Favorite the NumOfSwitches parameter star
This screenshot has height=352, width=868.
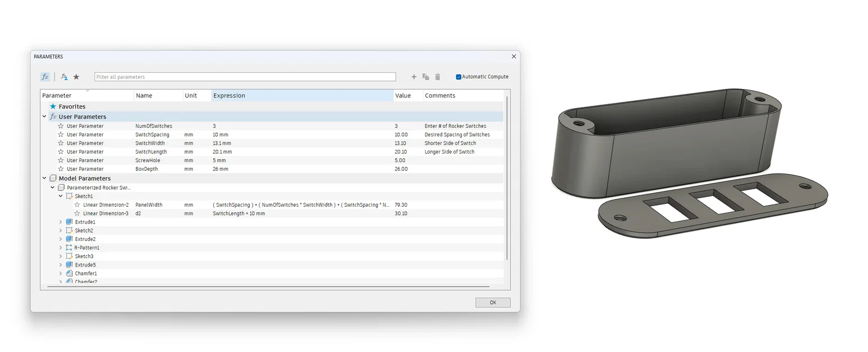pos(61,126)
